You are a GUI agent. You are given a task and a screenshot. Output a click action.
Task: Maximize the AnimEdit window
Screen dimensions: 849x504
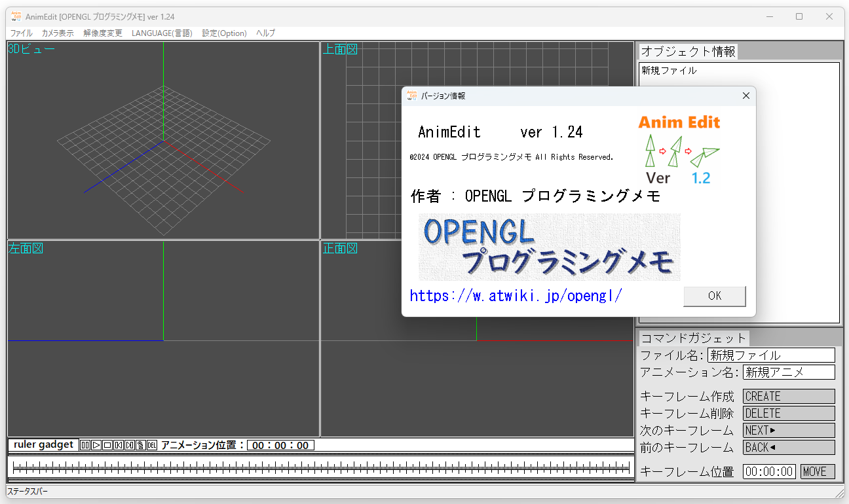tap(799, 16)
